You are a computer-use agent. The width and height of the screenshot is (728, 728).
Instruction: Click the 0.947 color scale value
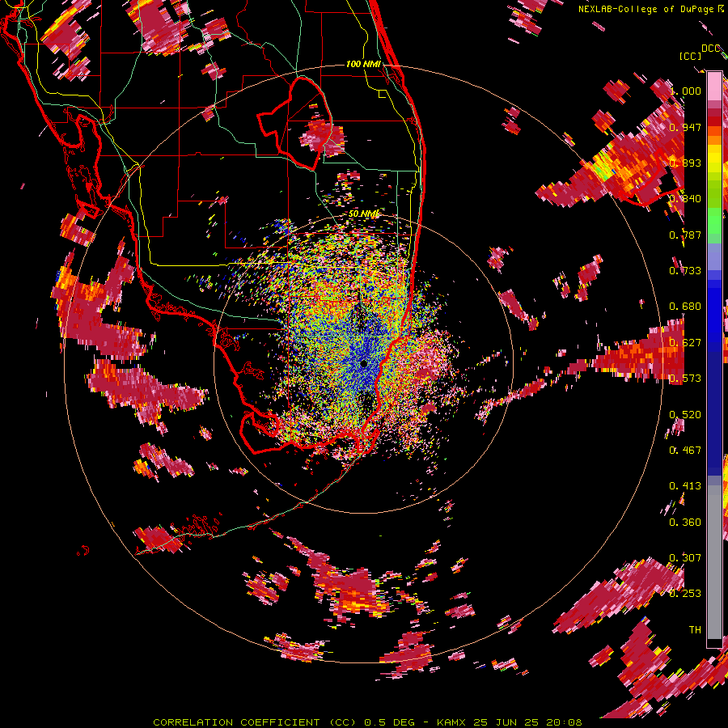(x=685, y=127)
